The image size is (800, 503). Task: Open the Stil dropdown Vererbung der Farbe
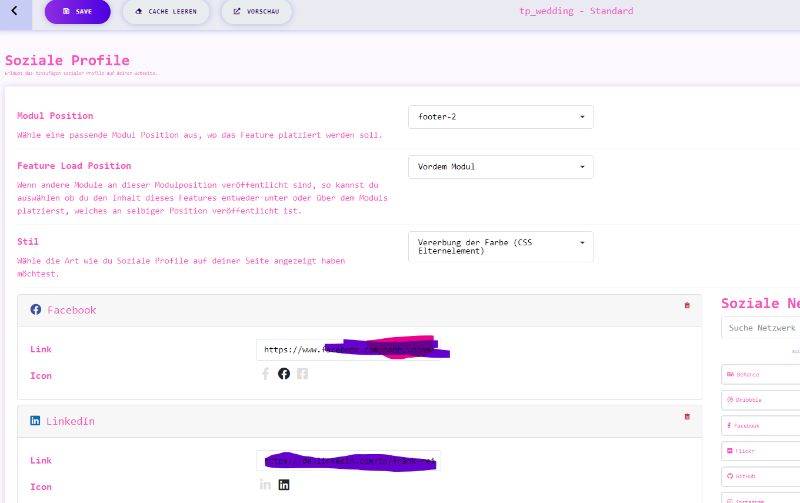(501, 247)
